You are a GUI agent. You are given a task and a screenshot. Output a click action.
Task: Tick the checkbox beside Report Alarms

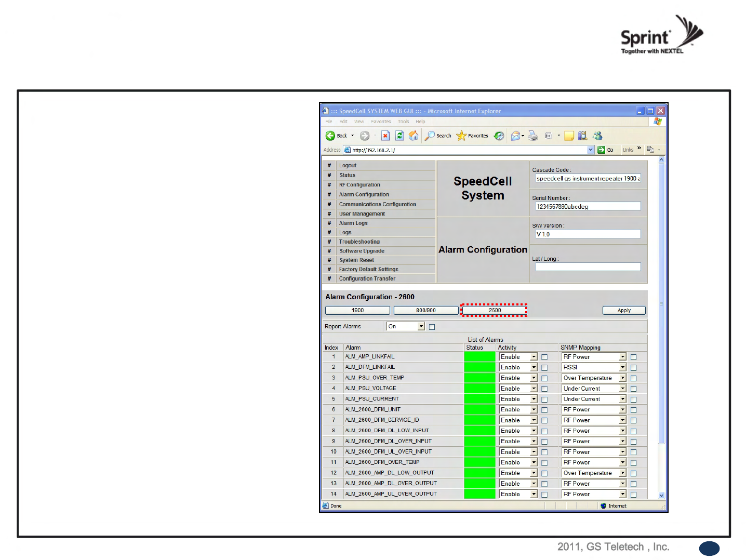[x=432, y=327]
